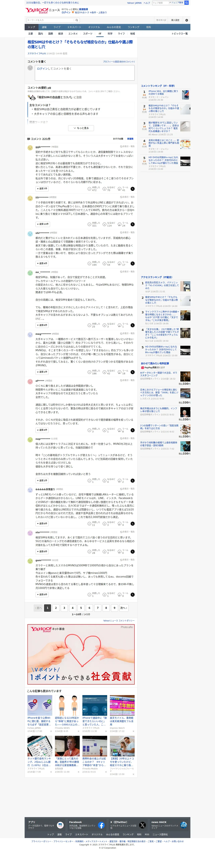
Task: Click the Yahoo News app icon in footer
Action: tap(60, 825)
